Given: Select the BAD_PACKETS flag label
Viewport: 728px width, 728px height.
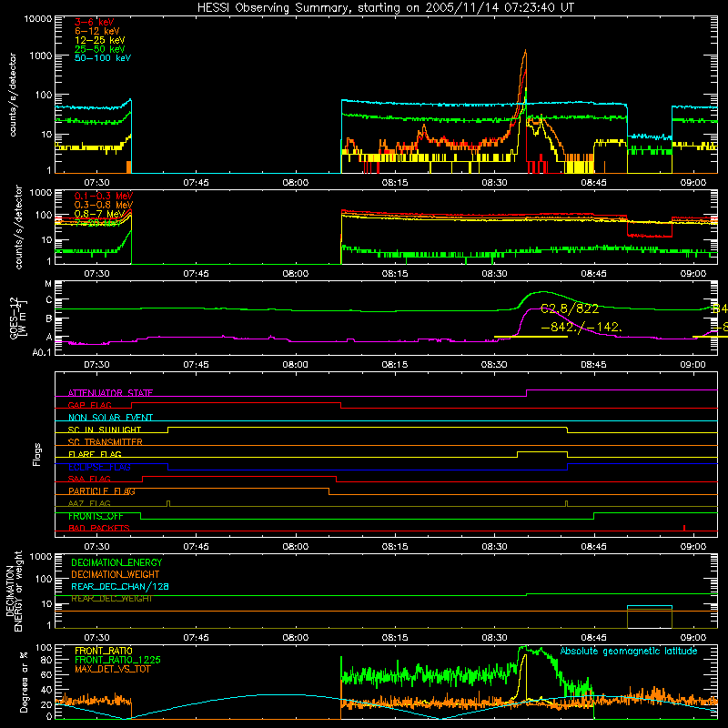Looking at the screenshot, I should (x=99, y=528).
